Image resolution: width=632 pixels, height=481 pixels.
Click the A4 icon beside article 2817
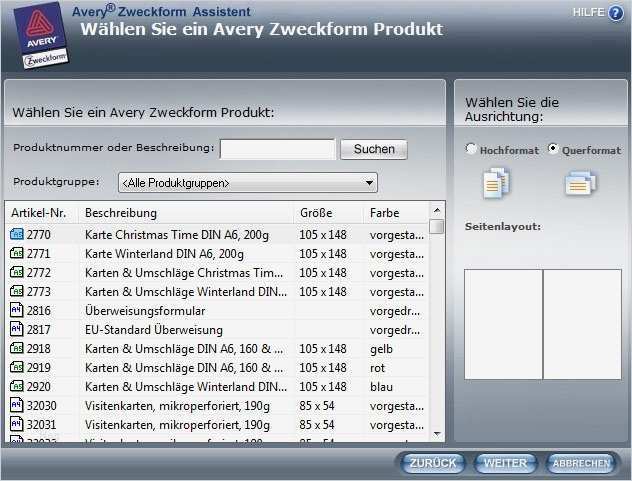[17, 329]
